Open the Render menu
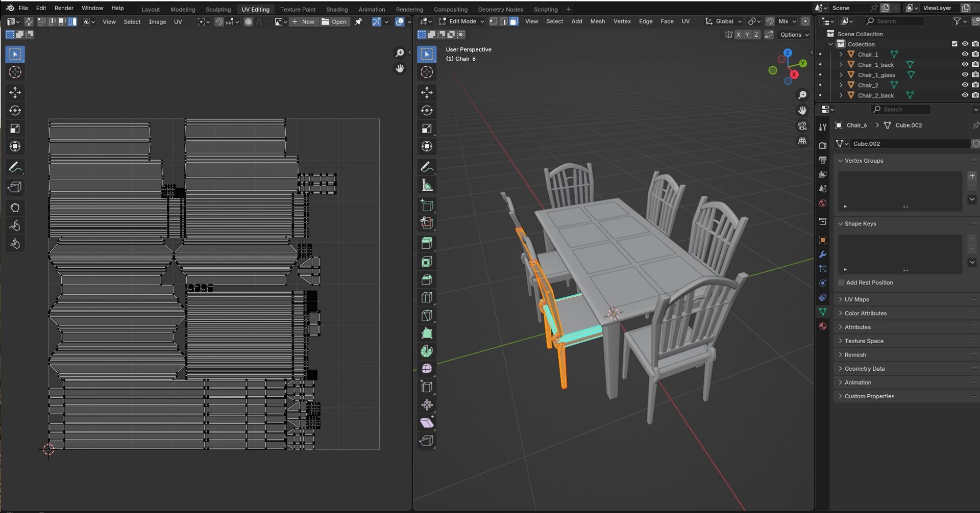The height and width of the screenshot is (513, 980). [x=64, y=8]
